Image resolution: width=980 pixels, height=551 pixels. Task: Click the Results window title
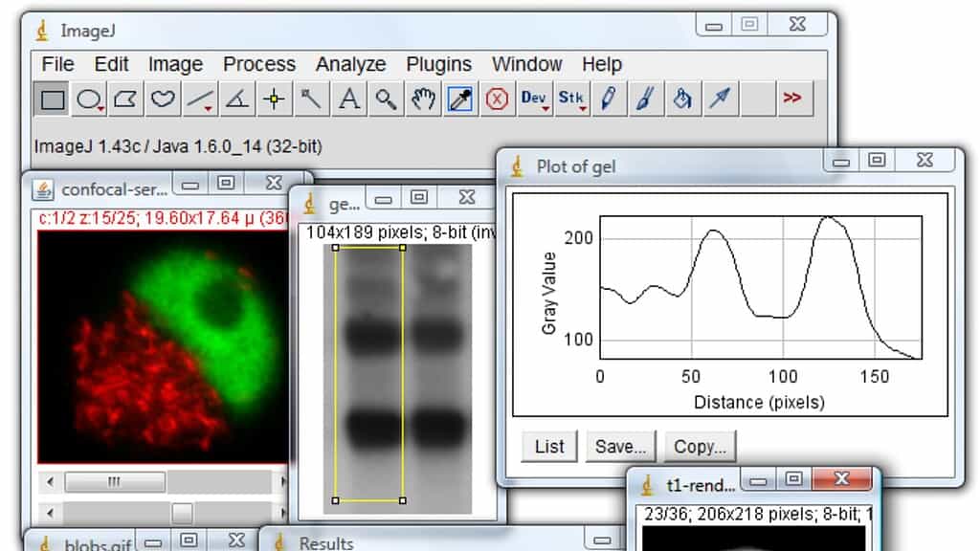pyautogui.click(x=325, y=543)
